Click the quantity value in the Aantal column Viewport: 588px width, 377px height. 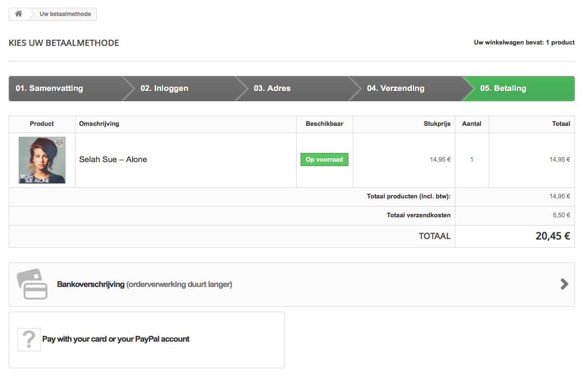coord(472,160)
